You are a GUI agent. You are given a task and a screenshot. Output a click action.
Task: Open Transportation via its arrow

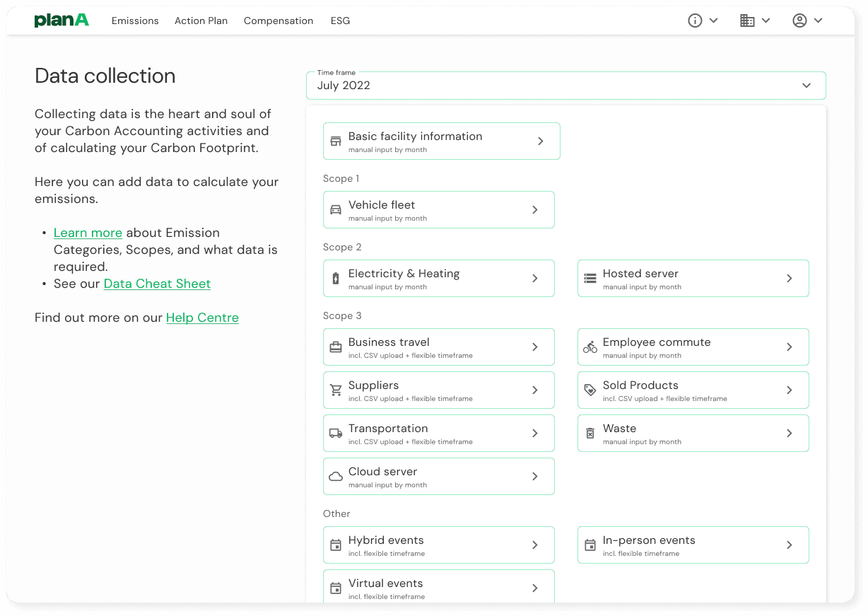(x=535, y=434)
